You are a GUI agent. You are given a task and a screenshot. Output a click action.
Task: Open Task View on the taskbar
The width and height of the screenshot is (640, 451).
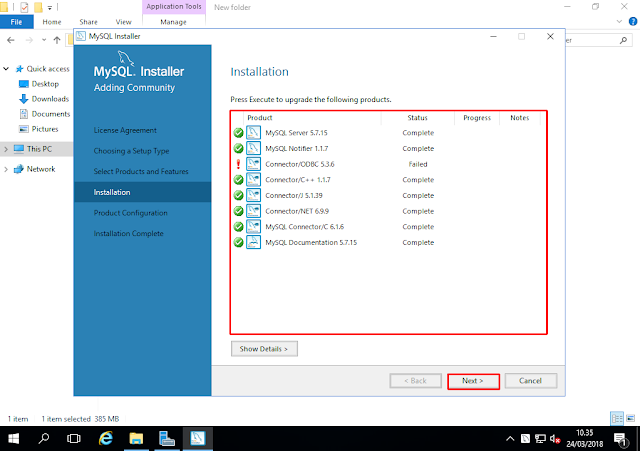(74, 439)
